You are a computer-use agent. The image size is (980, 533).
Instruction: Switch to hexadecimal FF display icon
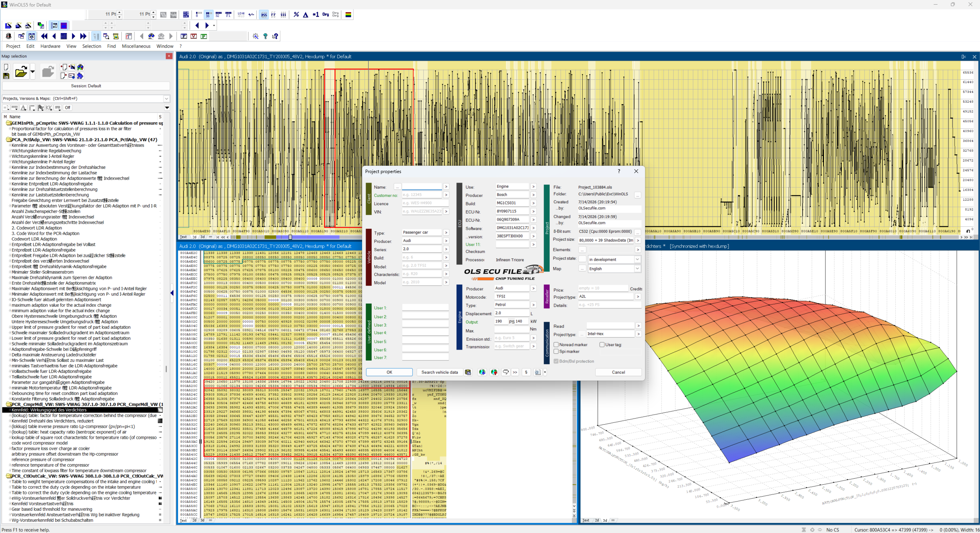[x=274, y=15]
